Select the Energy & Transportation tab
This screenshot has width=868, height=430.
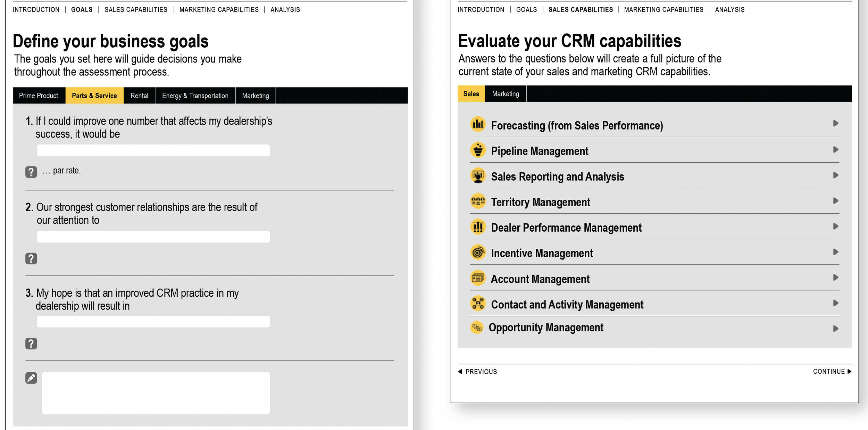point(195,96)
